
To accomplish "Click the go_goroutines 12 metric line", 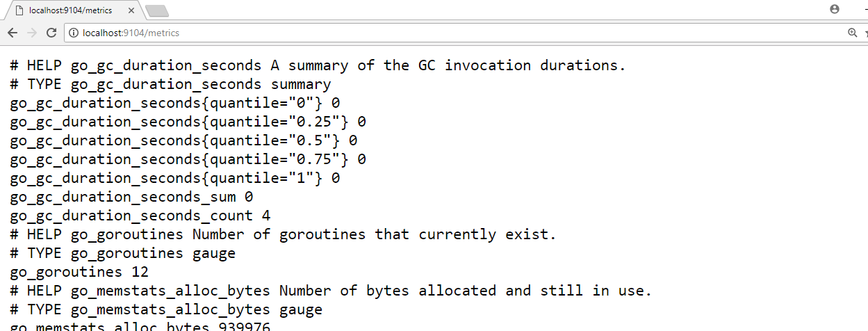I will (79, 272).
